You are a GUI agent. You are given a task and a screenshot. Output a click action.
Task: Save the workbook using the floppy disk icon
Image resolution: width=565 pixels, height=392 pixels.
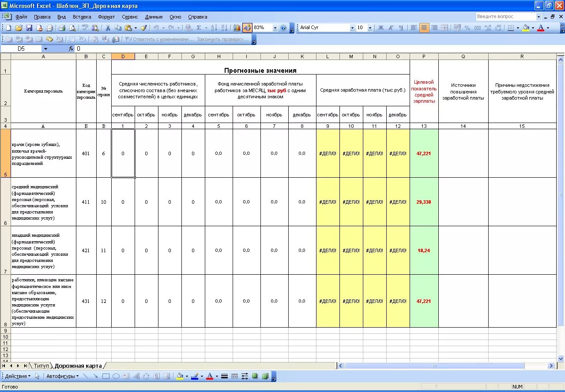pyautogui.click(x=29, y=28)
